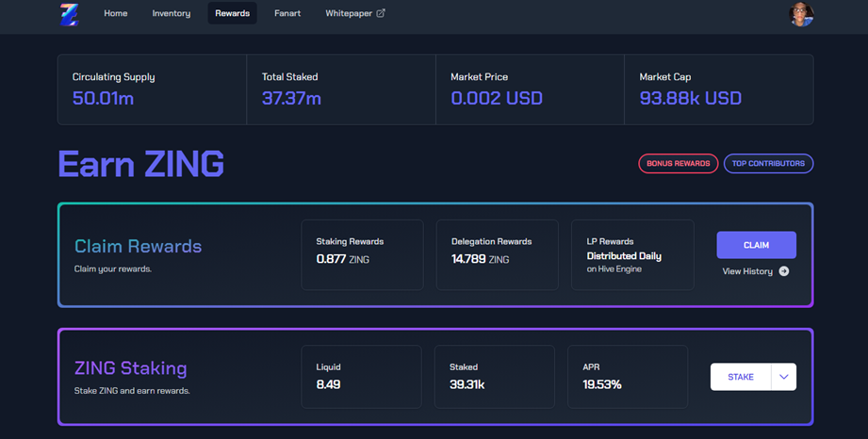
Task: Click the Total Staked 37.37m value
Action: point(291,98)
